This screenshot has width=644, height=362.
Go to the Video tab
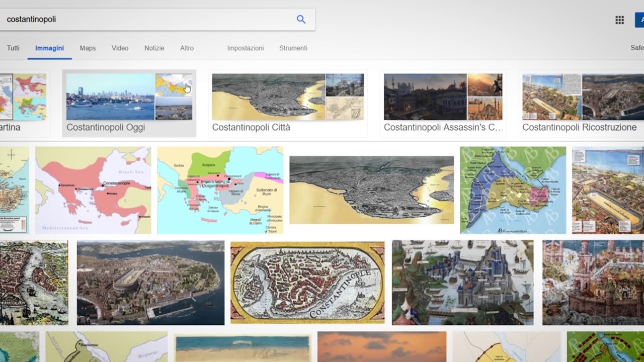120,48
